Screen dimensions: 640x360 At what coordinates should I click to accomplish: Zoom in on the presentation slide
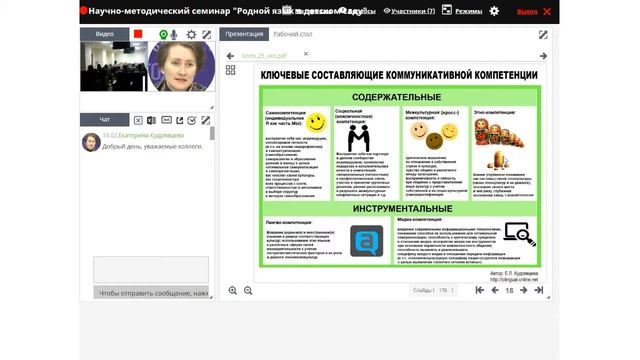coord(233,291)
